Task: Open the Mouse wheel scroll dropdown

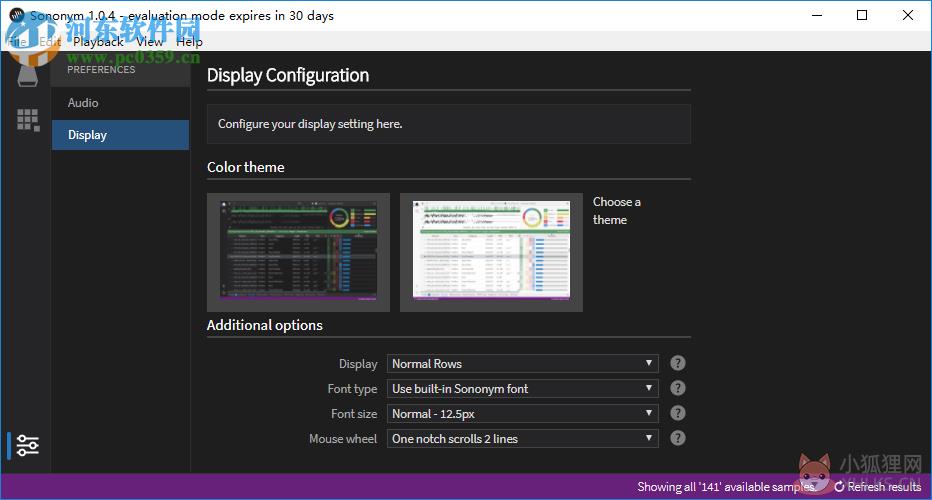Action: (x=522, y=438)
